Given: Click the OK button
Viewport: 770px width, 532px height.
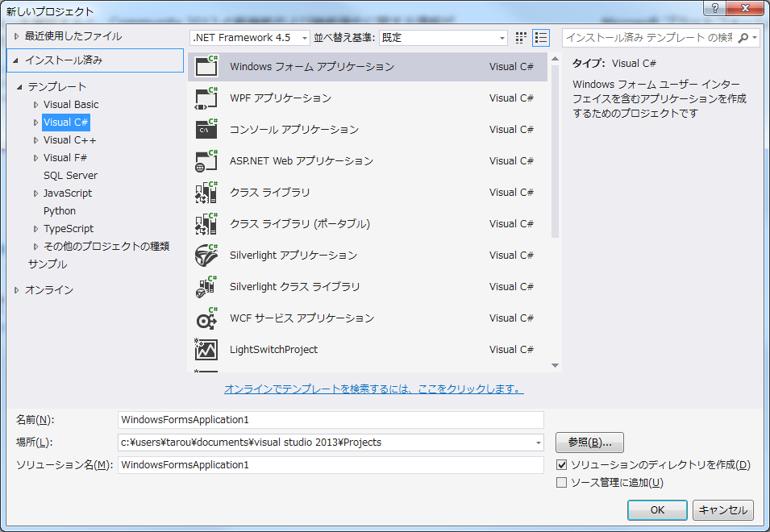Looking at the screenshot, I should (x=657, y=510).
